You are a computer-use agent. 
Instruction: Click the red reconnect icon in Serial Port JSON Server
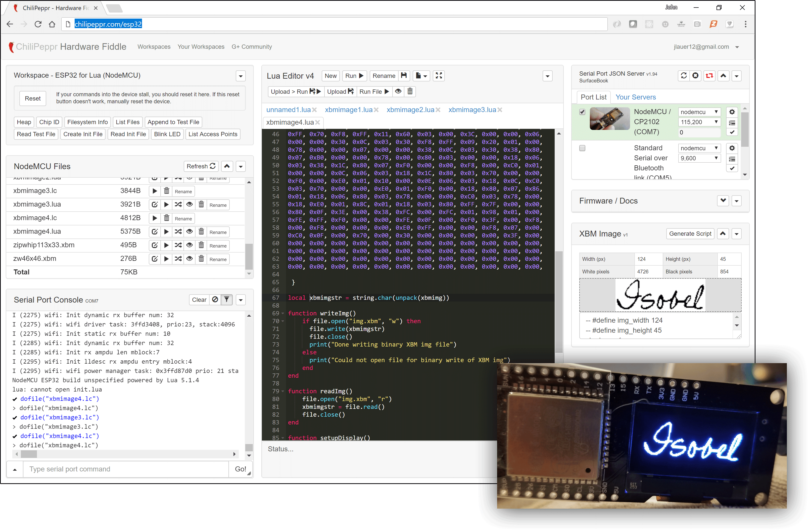[x=709, y=76]
